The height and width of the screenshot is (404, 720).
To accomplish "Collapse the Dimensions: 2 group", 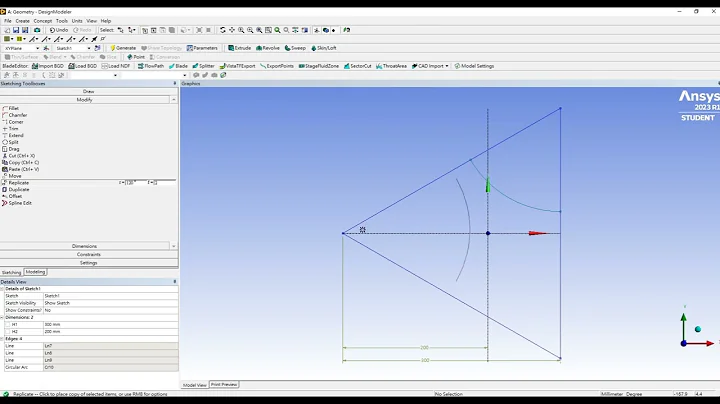I will pyautogui.click(x=2, y=317).
